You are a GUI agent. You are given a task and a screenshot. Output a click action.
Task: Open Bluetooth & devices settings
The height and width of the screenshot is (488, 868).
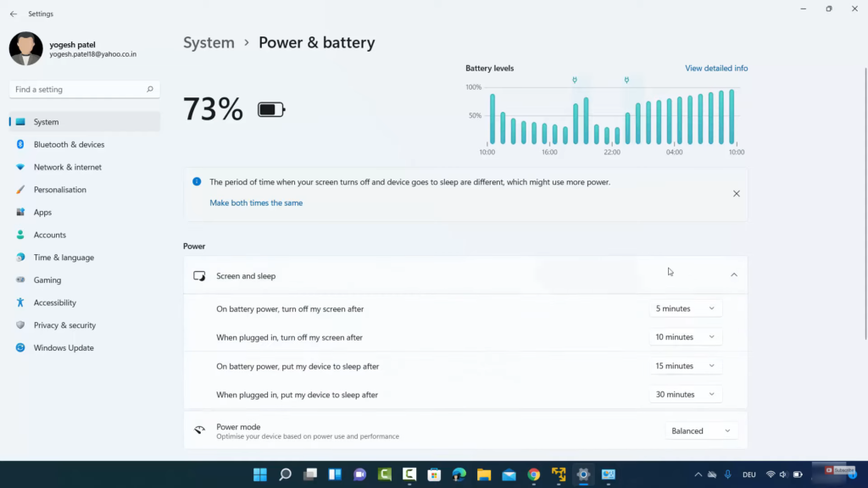click(69, 145)
